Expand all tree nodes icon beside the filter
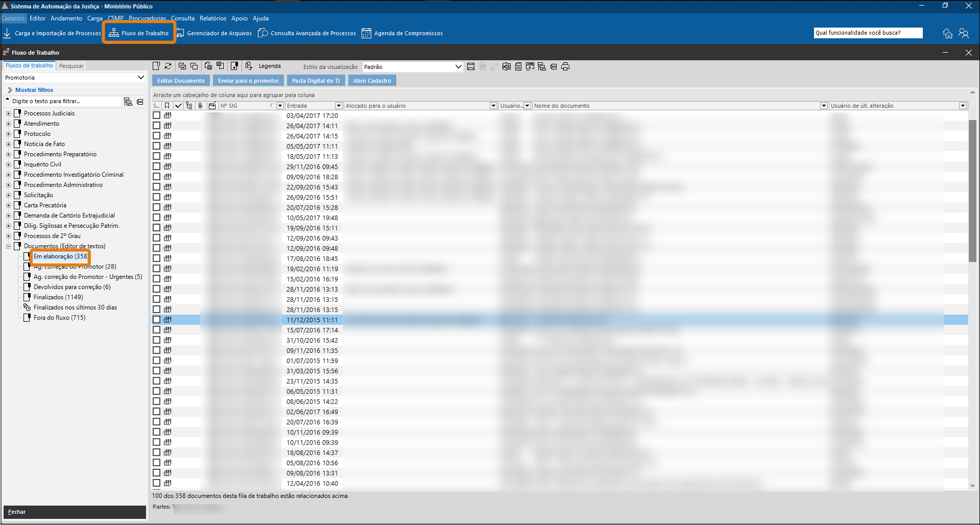 (128, 102)
